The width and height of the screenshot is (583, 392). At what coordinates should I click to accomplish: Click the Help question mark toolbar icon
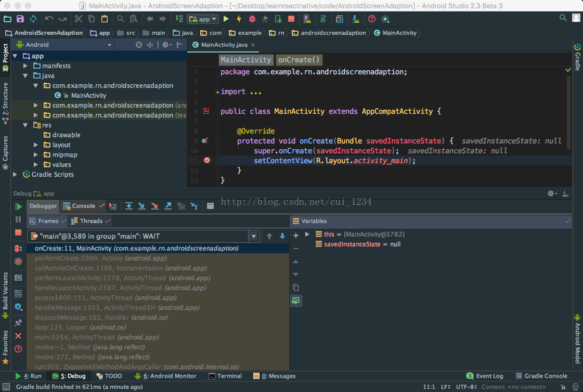(x=371, y=19)
